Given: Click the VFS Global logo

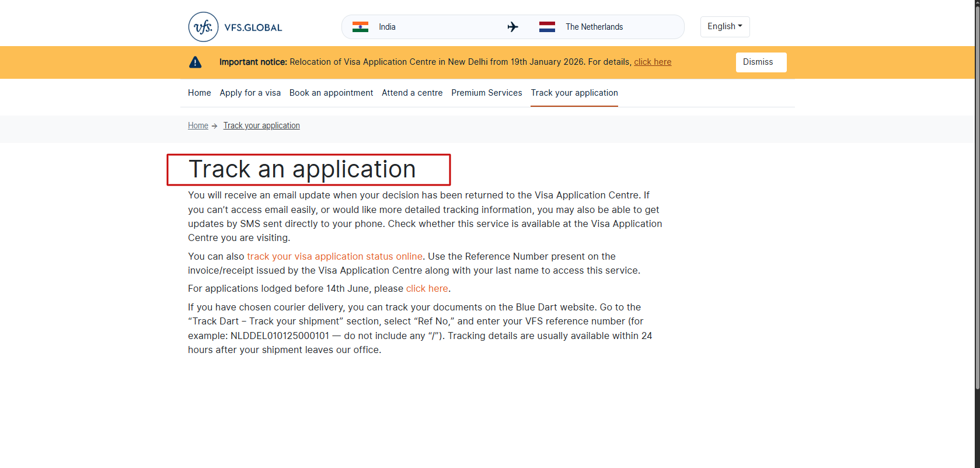Looking at the screenshot, I should coord(235,27).
